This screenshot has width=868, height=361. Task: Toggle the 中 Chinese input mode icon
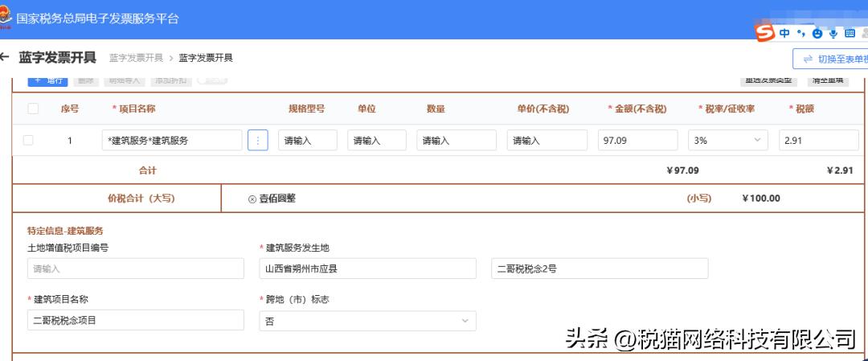click(x=784, y=33)
